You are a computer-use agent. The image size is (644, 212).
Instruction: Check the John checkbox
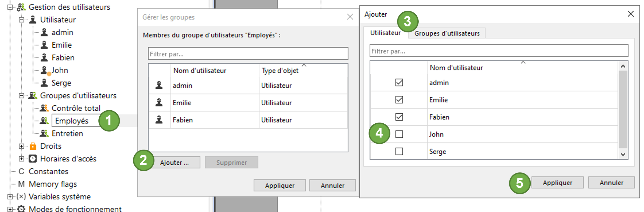pos(399,134)
